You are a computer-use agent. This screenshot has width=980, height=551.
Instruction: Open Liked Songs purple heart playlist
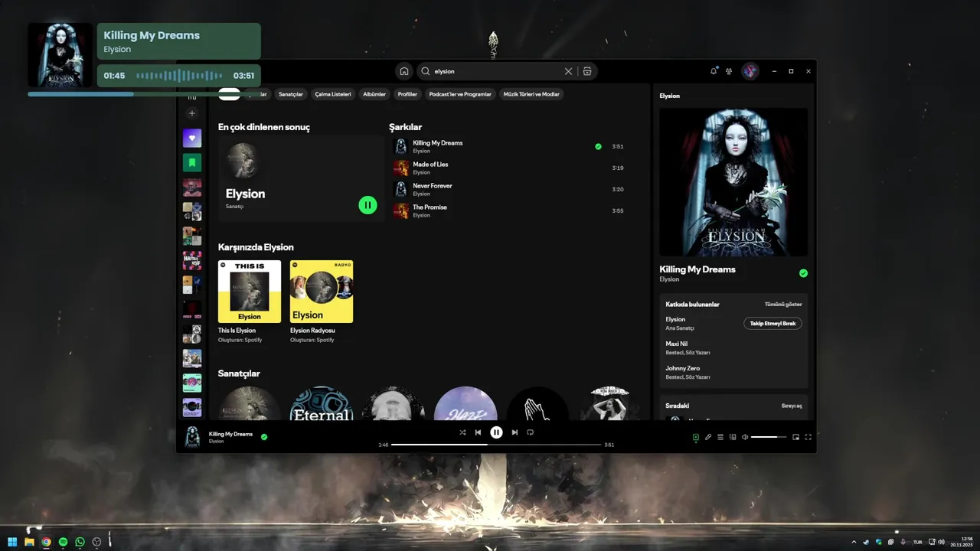coord(192,139)
